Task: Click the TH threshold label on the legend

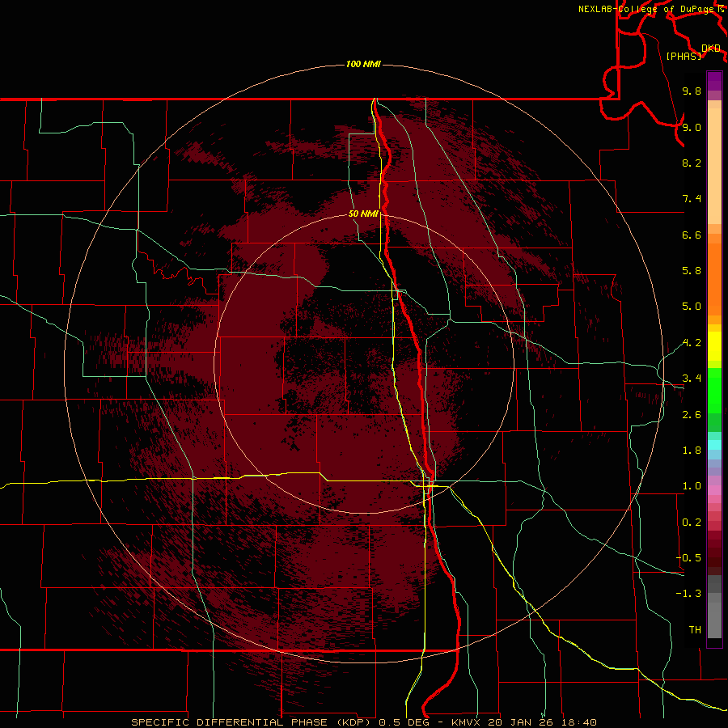Action: [695, 630]
